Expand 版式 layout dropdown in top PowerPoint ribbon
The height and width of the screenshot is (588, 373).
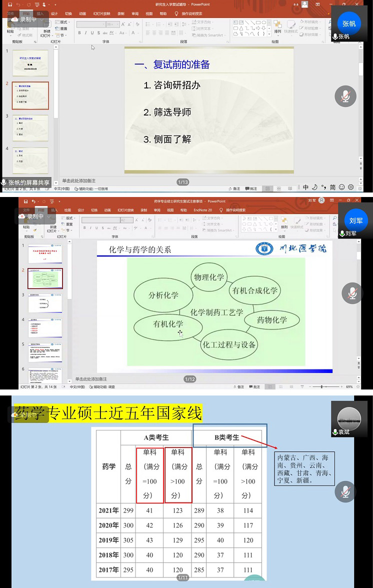[63, 22]
